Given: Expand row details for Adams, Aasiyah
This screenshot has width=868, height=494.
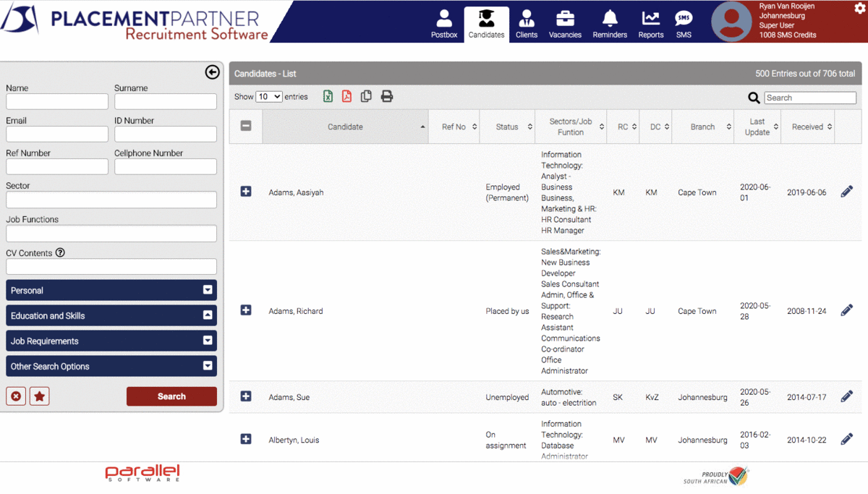Looking at the screenshot, I should click(x=246, y=192).
